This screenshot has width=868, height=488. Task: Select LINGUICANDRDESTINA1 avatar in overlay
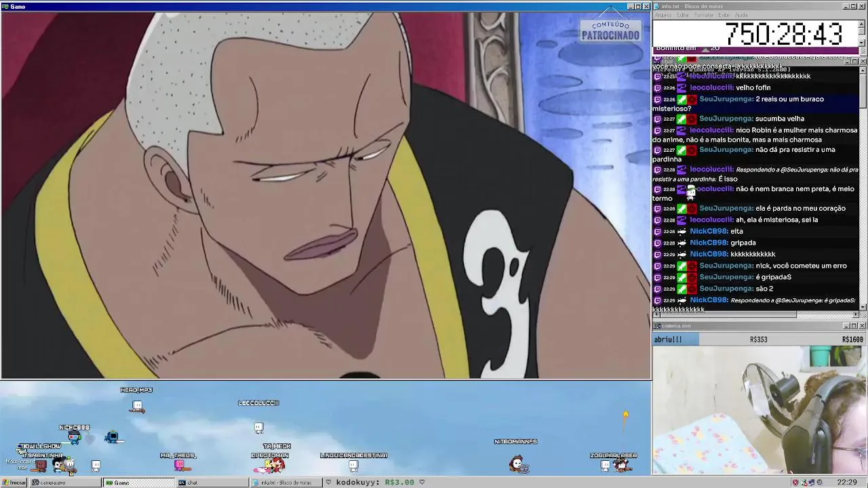(x=353, y=465)
